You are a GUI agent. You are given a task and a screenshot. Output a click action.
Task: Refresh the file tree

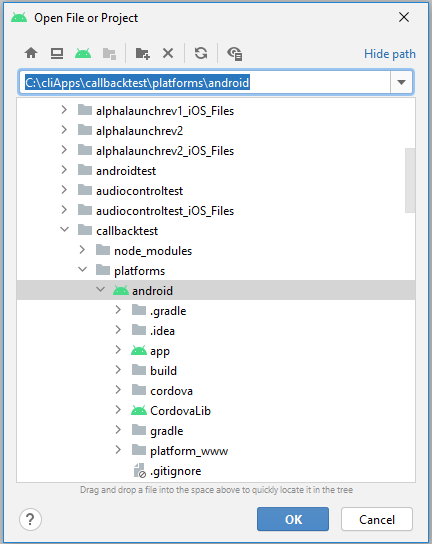coord(201,53)
